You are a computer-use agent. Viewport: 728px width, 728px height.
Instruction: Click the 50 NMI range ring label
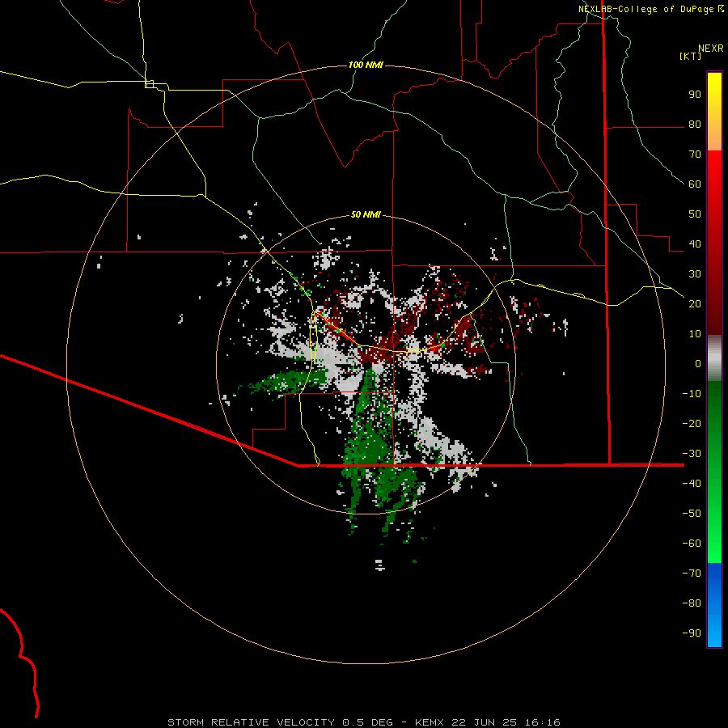point(366,214)
